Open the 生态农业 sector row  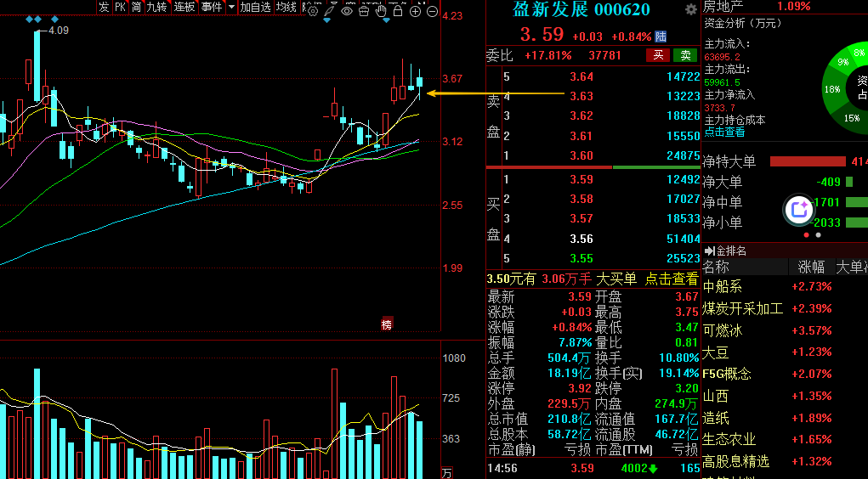pos(785,440)
